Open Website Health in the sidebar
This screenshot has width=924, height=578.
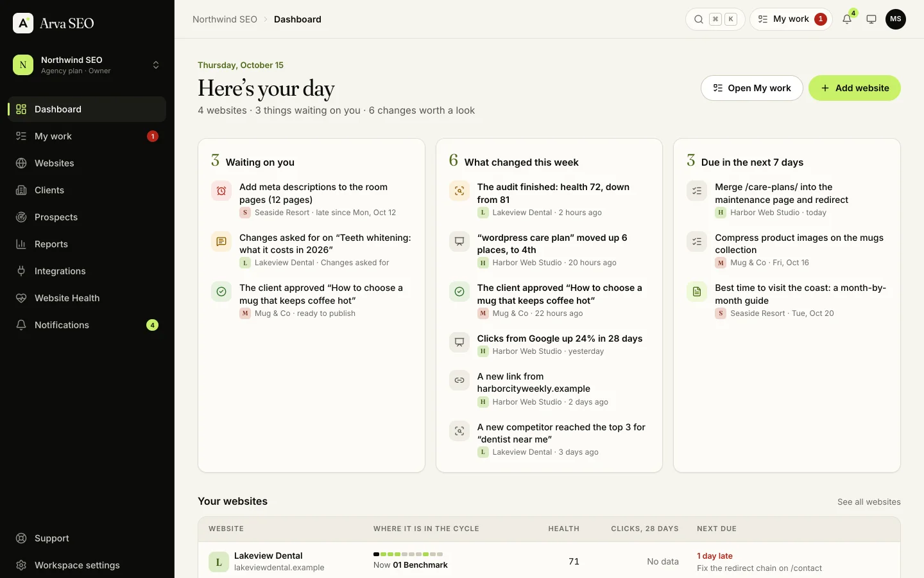point(87,298)
